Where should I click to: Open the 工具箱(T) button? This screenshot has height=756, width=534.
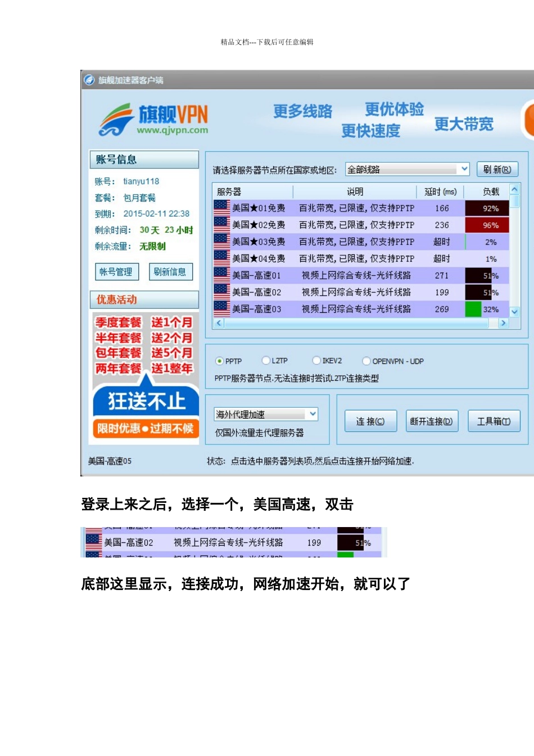[494, 421]
